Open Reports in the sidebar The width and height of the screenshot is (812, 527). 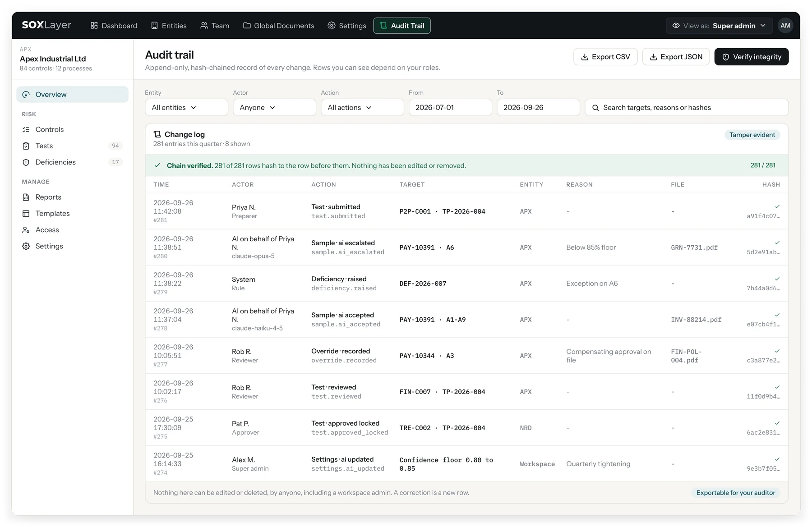pos(73,197)
